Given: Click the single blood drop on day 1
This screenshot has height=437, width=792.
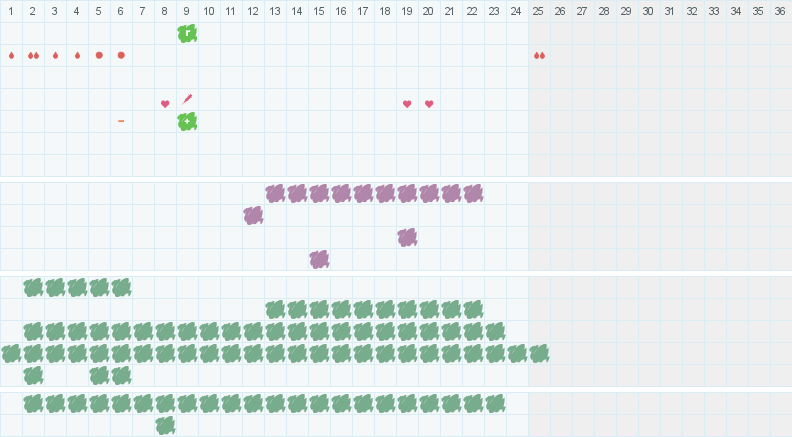Looking at the screenshot, I should [11, 55].
